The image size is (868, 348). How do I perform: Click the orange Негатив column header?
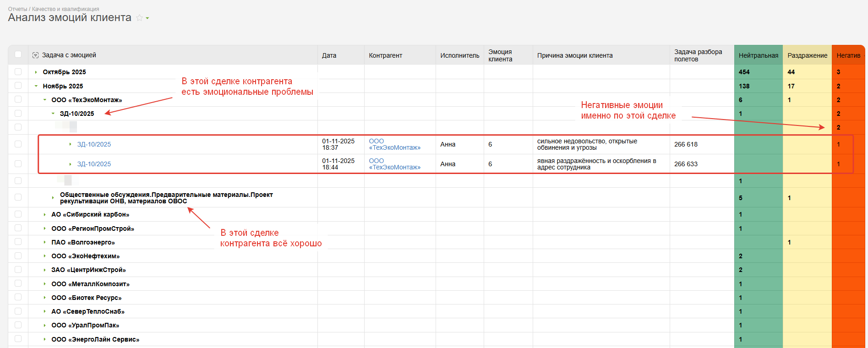(x=848, y=55)
